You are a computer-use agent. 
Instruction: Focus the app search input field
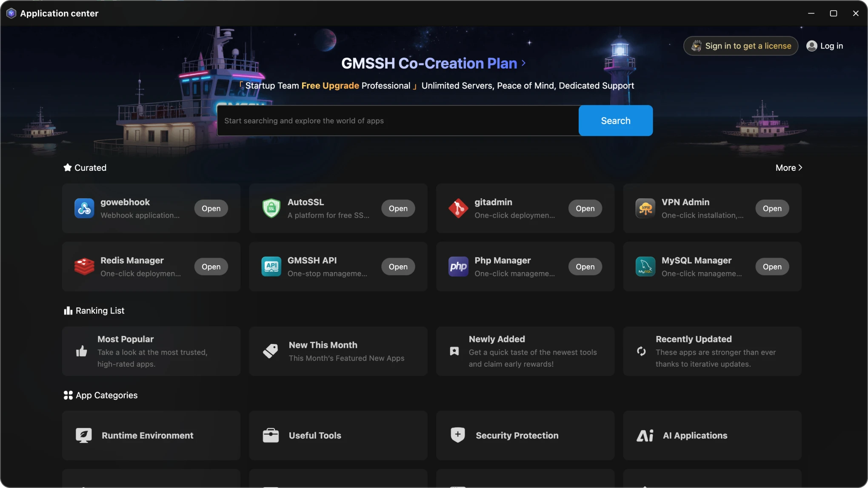(x=397, y=121)
